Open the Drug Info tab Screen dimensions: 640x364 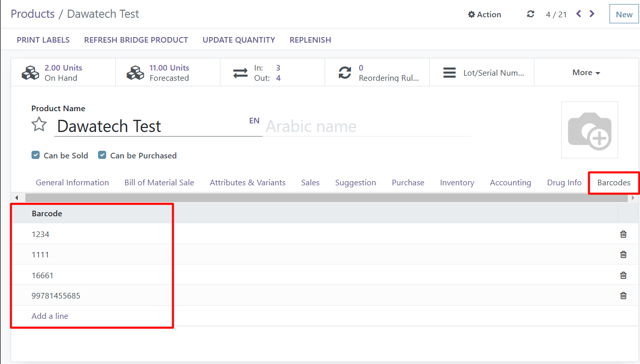(x=564, y=183)
